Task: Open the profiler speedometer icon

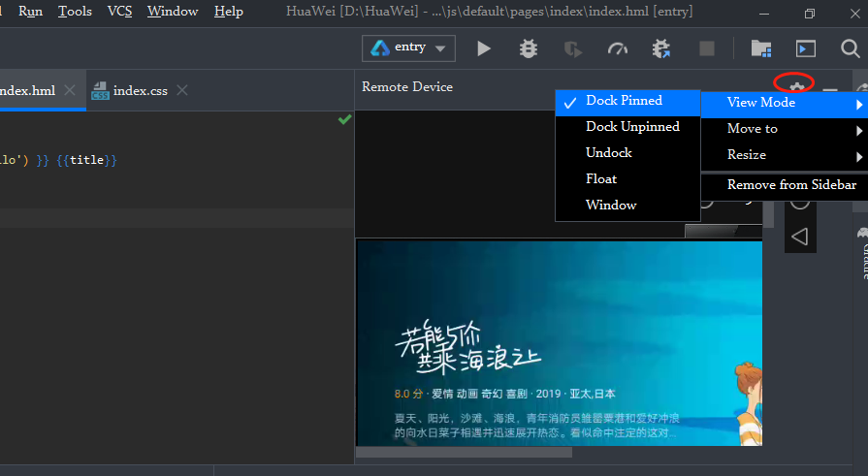Action: (x=617, y=49)
